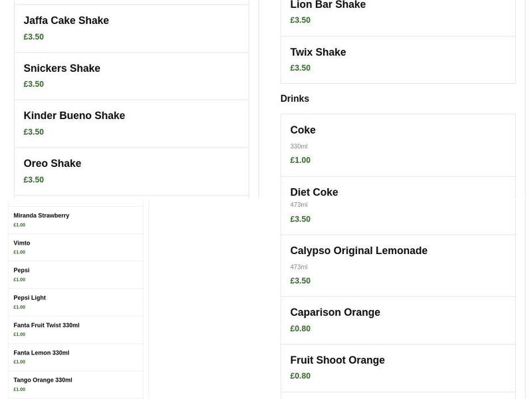The width and height of the screenshot is (532, 399).
Task: Add Snickers Shake to order
Action: [x=132, y=76]
